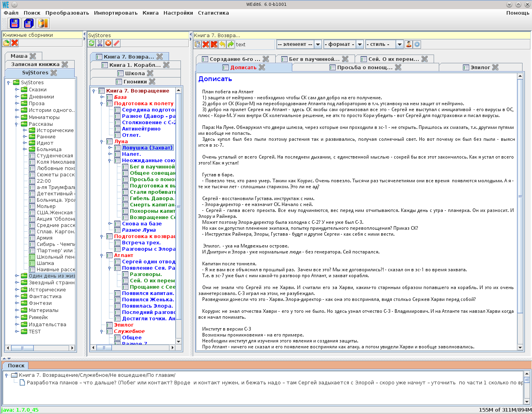Open the Статистика menu
Screen dimensions: 532x414
tap(213, 13)
